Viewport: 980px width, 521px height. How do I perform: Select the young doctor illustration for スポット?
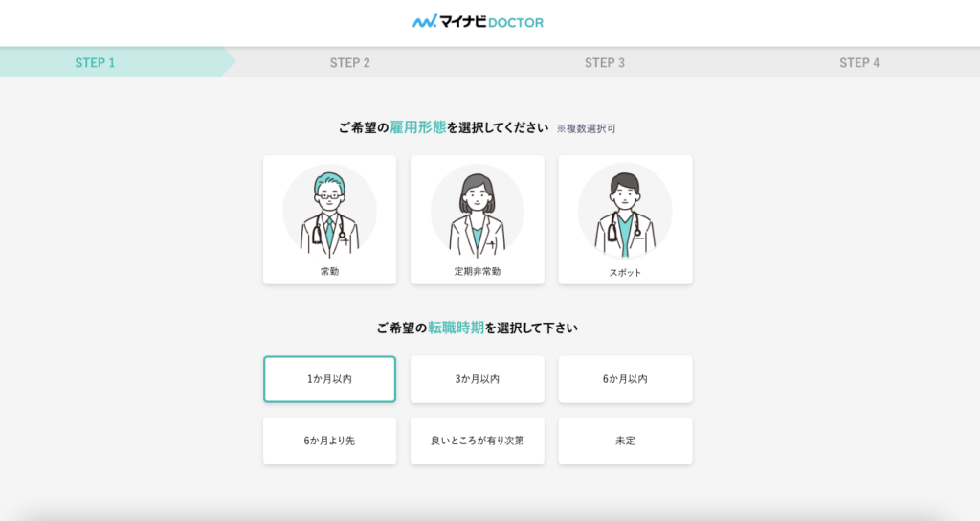[x=625, y=212]
